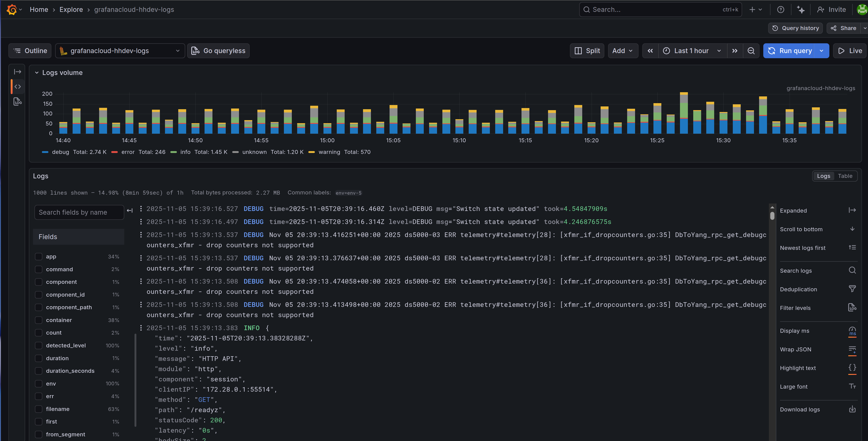Shift time range forward with double-right arrows
Viewport: 868px width, 441px height.
click(735, 51)
